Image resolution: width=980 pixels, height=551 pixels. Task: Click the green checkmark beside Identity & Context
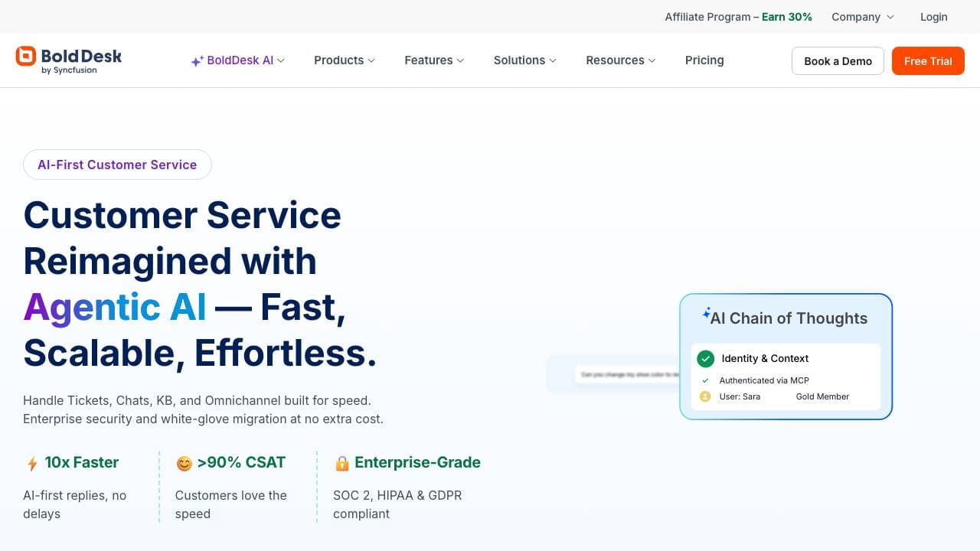click(x=705, y=358)
